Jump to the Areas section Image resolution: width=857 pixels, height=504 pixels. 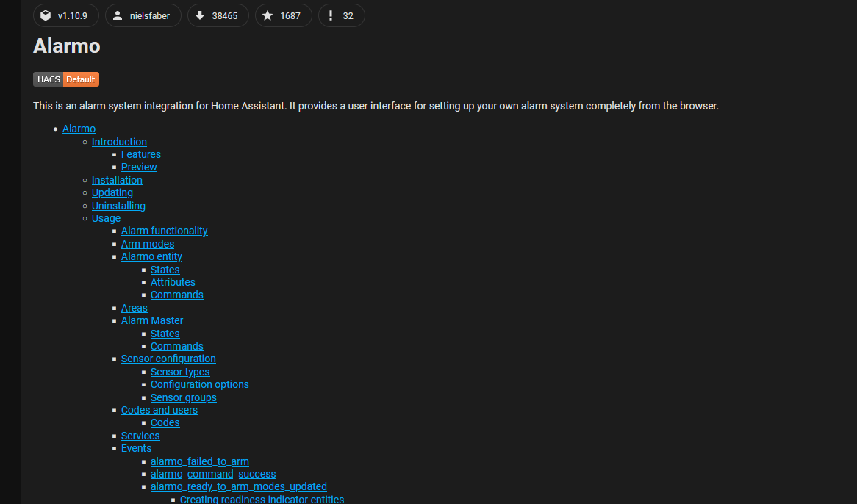[135, 308]
